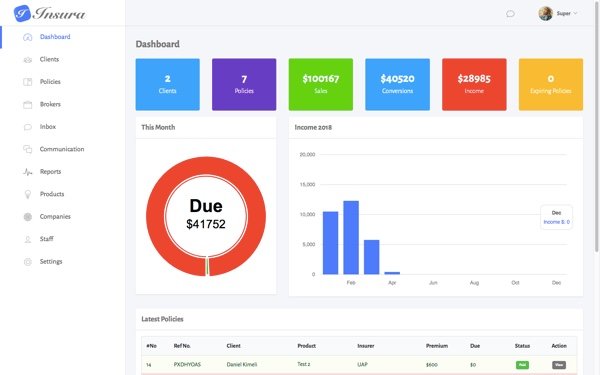Viewport: 600px width, 375px height.
Task: Click the Reports pulse icon
Action: [28, 172]
